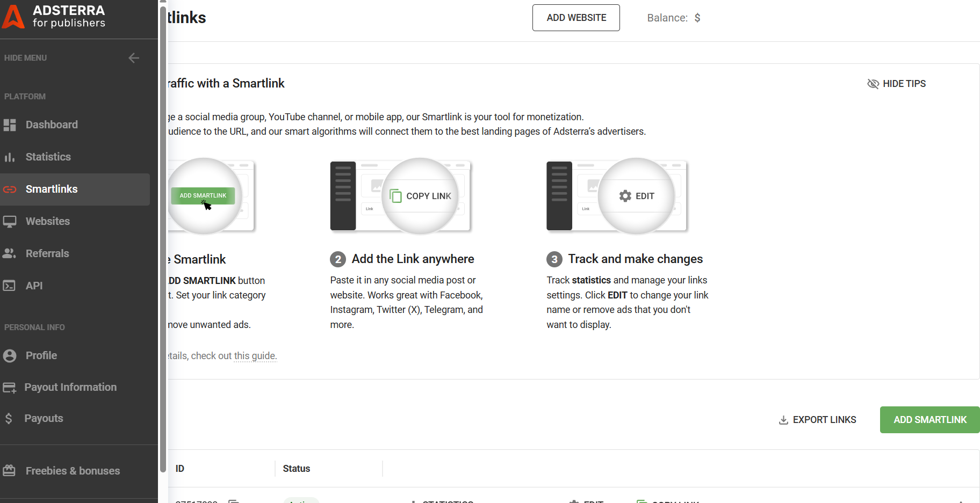This screenshot has height=503, width=980.
Task: Click the Websites monitor icon
Action: pos(10,222)
